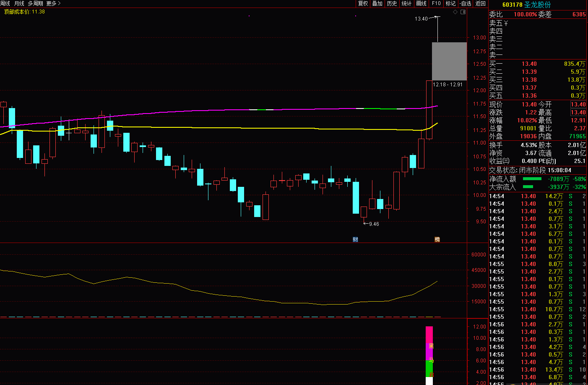Viewport: 588px width, 385px height.
Task: Expand the 更多 periods menu
Action: 53,3
